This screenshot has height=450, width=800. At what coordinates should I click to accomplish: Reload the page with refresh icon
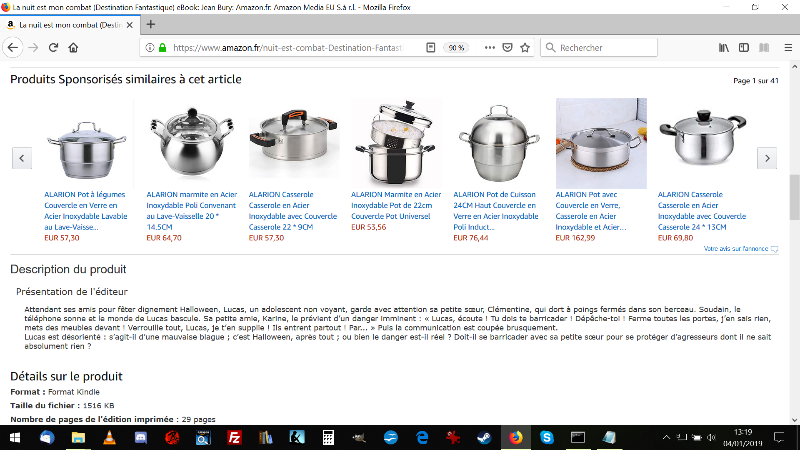pos(53,47)
